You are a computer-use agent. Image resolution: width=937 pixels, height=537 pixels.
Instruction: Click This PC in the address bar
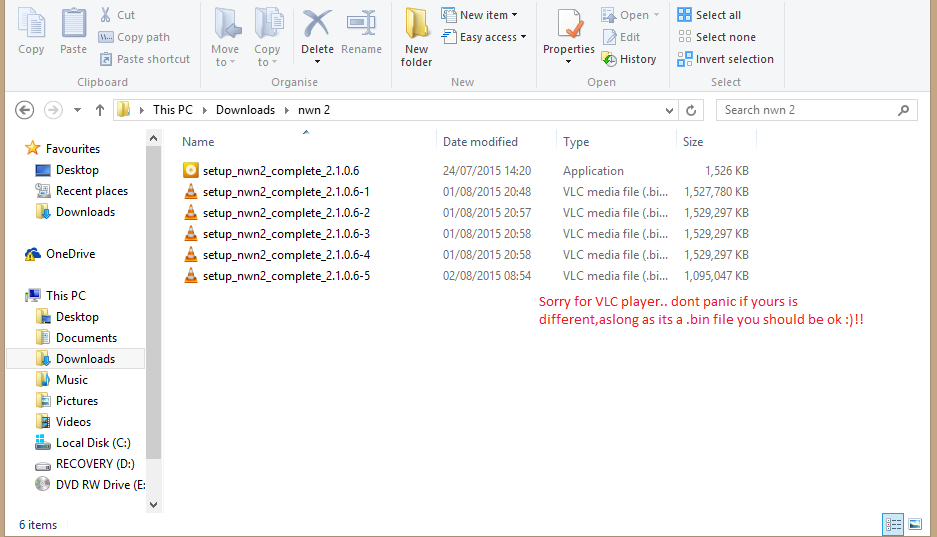(x=173, y=110)
